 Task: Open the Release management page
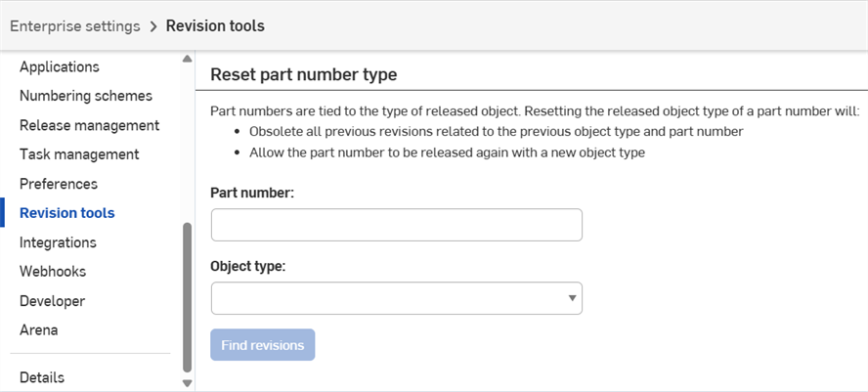89,125
